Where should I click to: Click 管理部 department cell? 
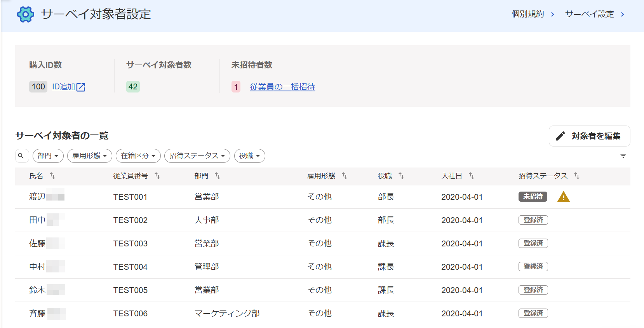pyautogui.click(x=207, y=267)
